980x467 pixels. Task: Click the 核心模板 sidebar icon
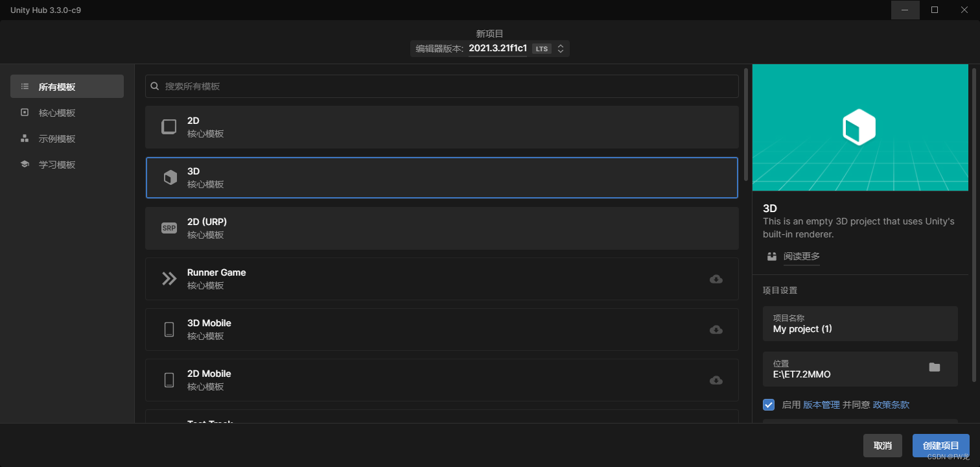tap(25, 112)
